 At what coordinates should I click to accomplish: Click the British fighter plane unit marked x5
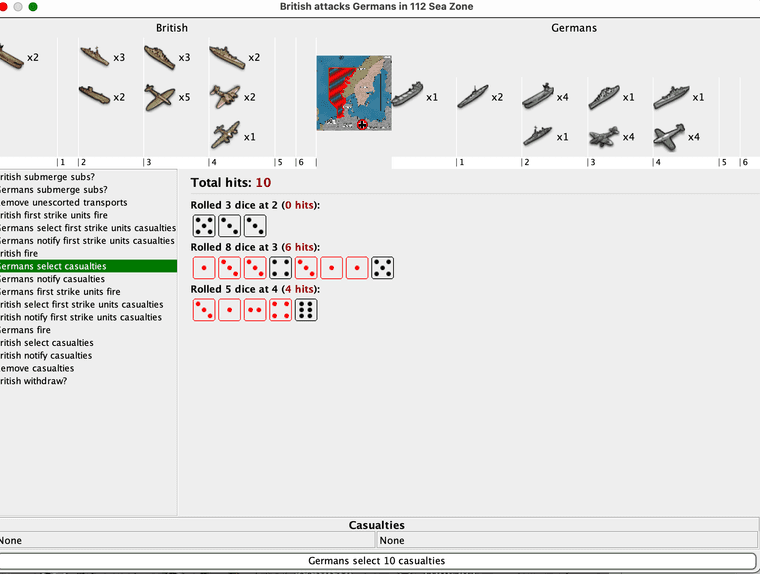tap(159, 97)
